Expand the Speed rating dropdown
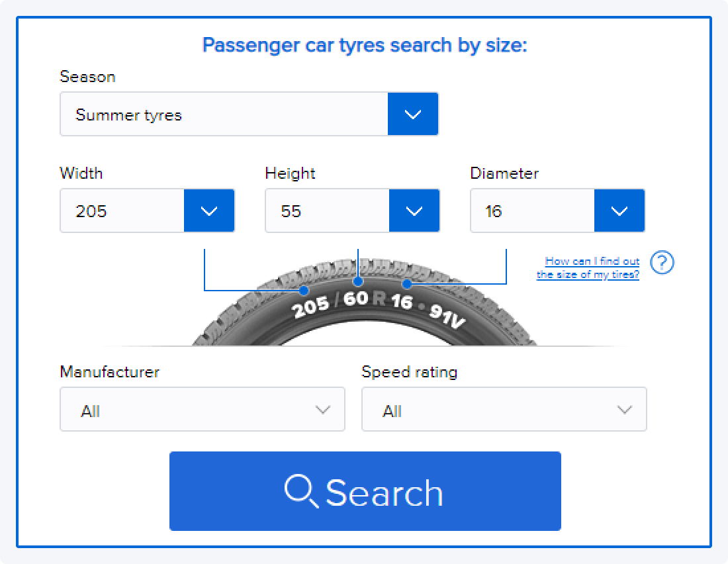 pos(504,410)
